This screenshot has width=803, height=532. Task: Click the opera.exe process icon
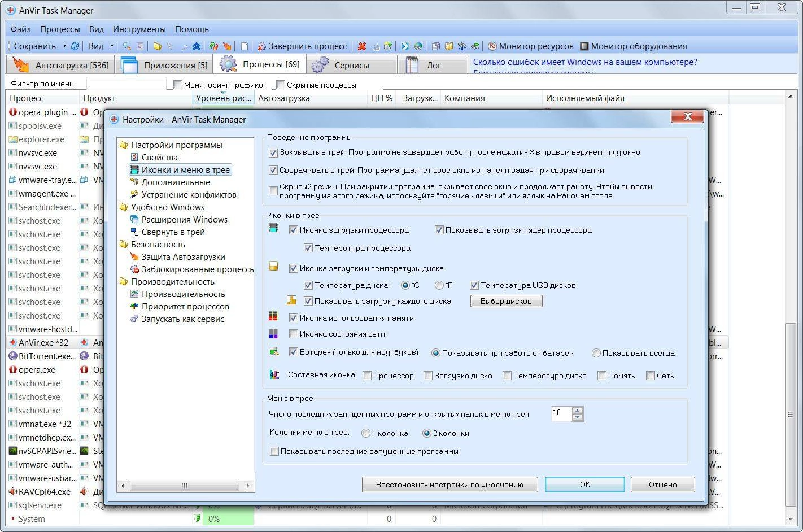13,370
